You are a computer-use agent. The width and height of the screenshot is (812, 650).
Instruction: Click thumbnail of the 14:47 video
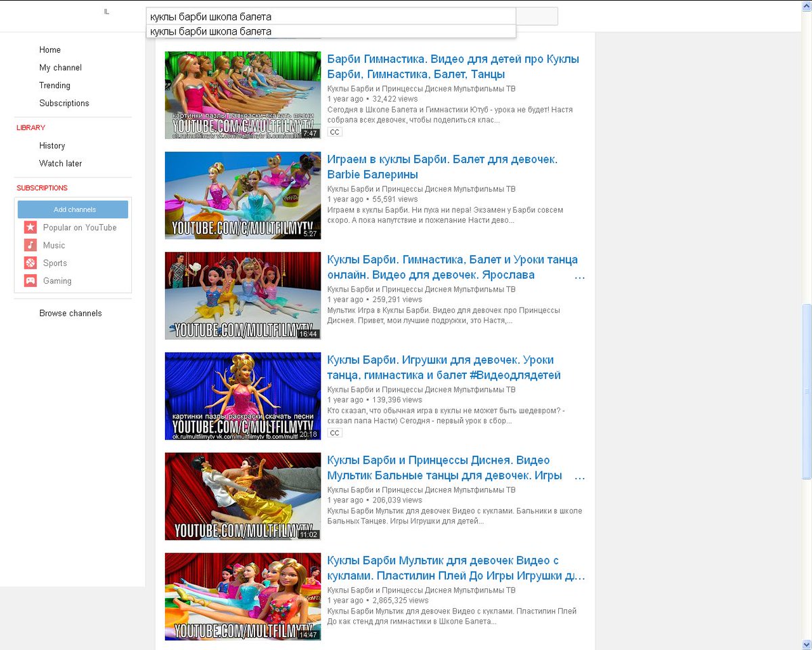click(x=243, y=596)
